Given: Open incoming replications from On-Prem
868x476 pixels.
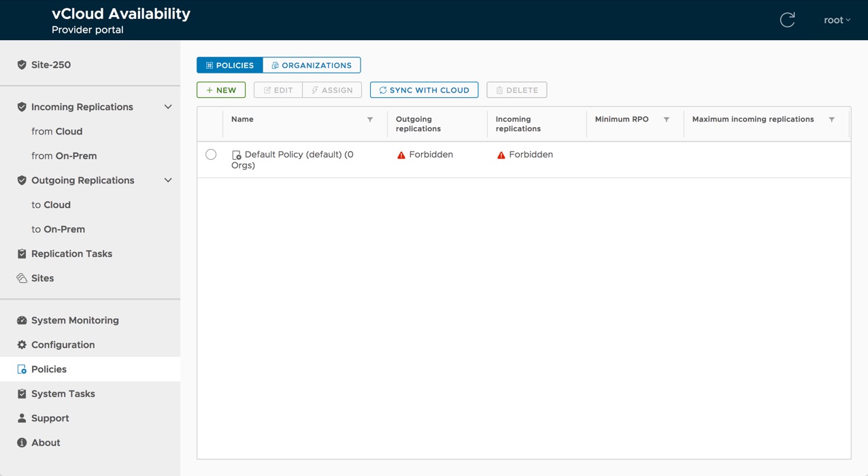Looking at the screenshot, I should (64, 156).
